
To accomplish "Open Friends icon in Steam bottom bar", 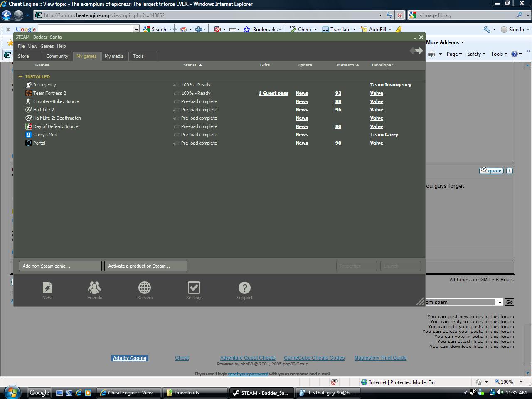I will pos(94,291).
